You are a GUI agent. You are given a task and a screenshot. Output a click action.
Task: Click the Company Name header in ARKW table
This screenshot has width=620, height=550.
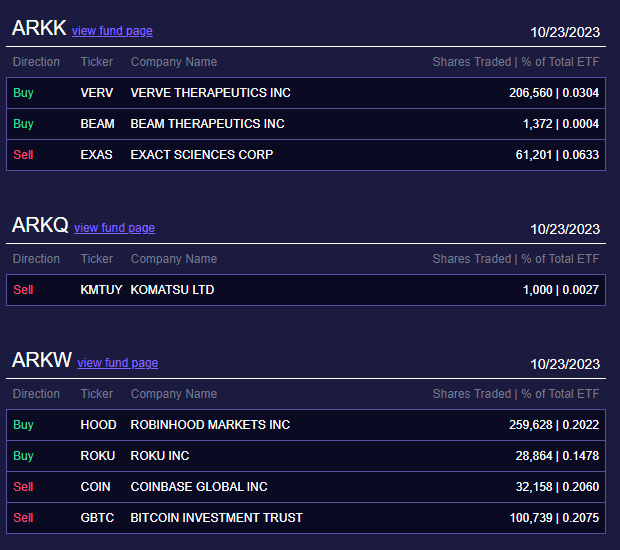pos(174,394)
